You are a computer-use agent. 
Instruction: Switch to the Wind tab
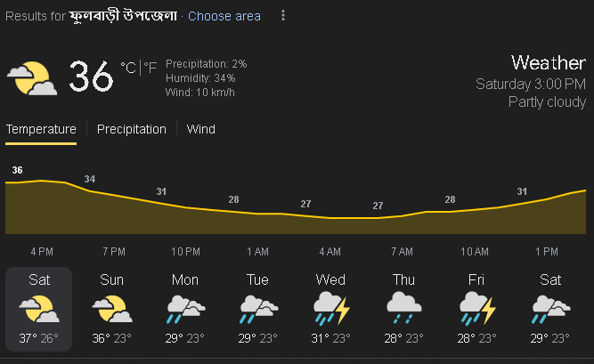point(201,129)
